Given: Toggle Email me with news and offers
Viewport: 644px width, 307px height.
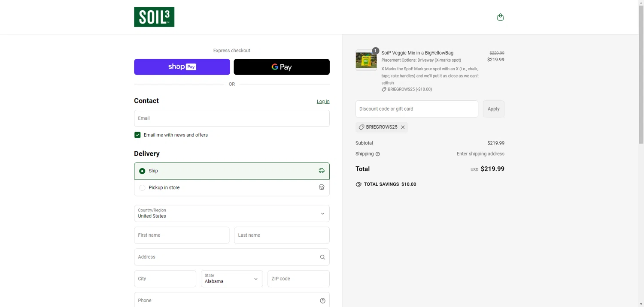Looking at the screenshot, I should tap(137, 135).
